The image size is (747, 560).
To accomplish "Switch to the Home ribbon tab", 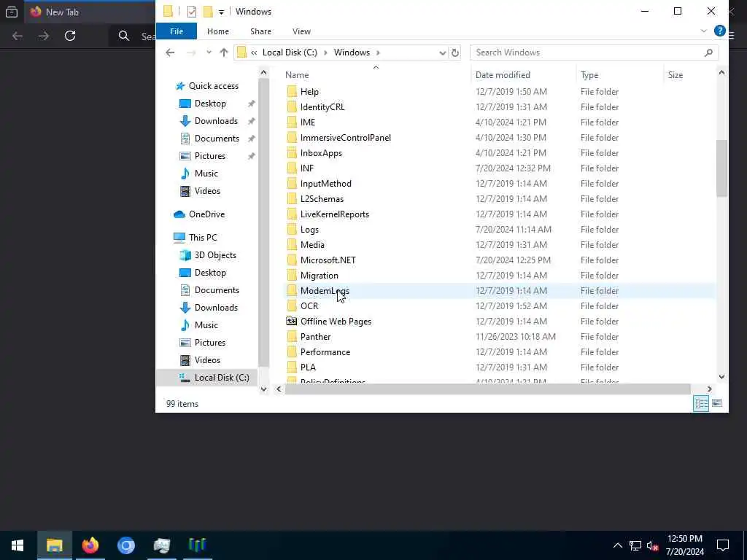I will pos(217,31).
